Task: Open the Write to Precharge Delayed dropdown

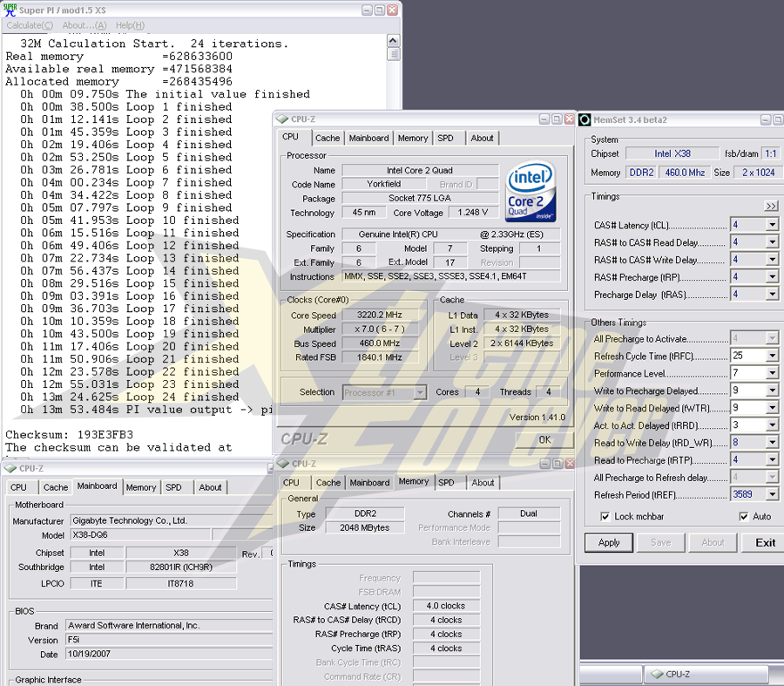Action: click(772, 391)
